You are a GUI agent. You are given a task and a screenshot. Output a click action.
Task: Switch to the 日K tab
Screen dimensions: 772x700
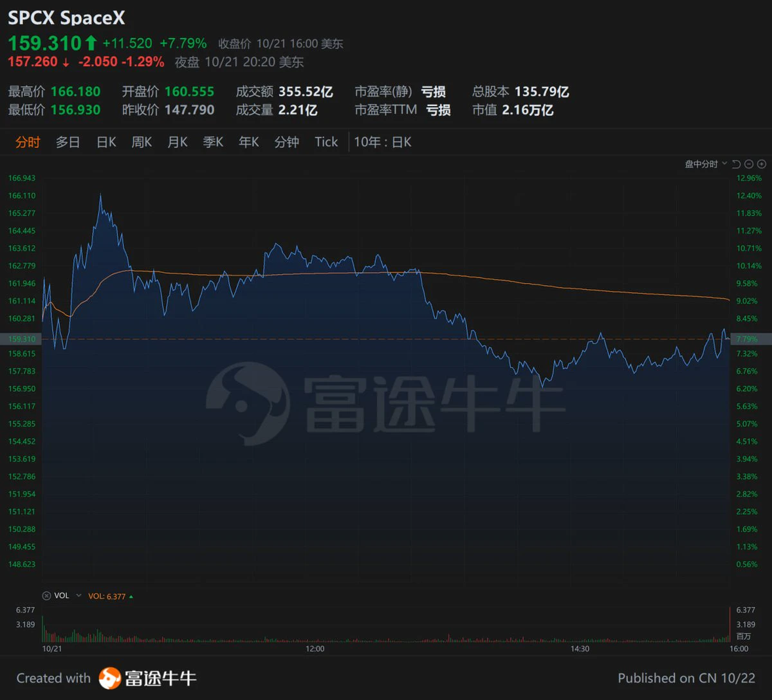106,142
